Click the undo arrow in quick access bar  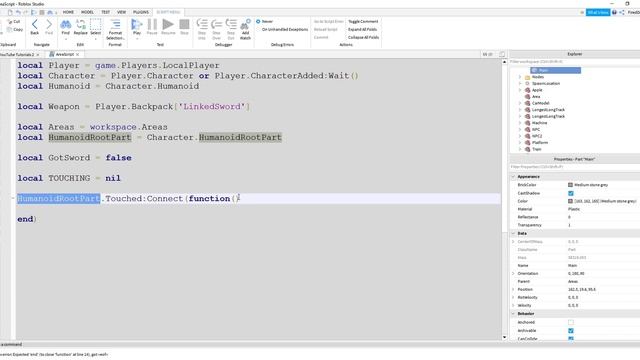(x=18, y=12)
